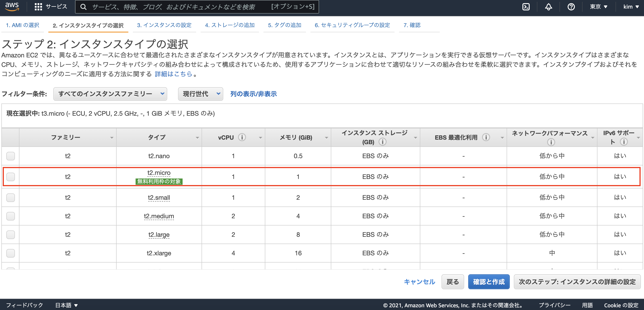Open the 詳細はこちら link

174,74
